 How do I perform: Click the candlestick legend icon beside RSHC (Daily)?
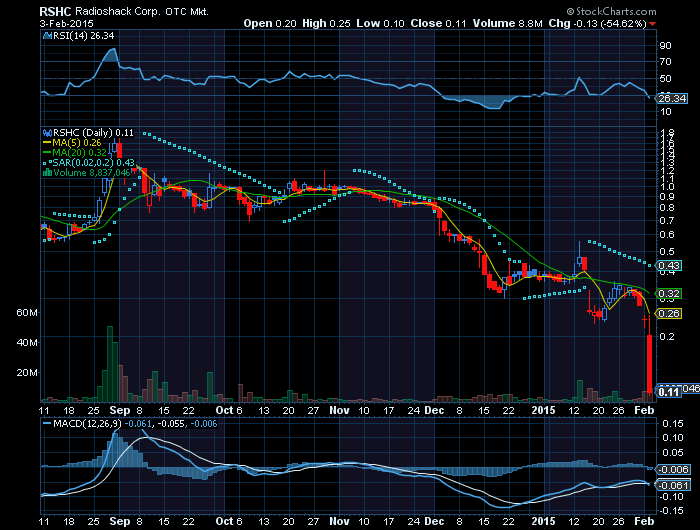[47, 133]
